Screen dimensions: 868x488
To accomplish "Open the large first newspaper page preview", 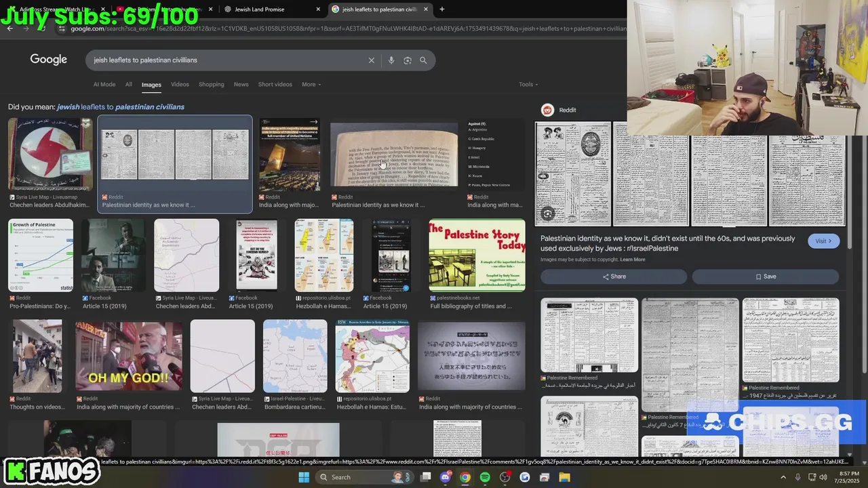I will (573, 174).
